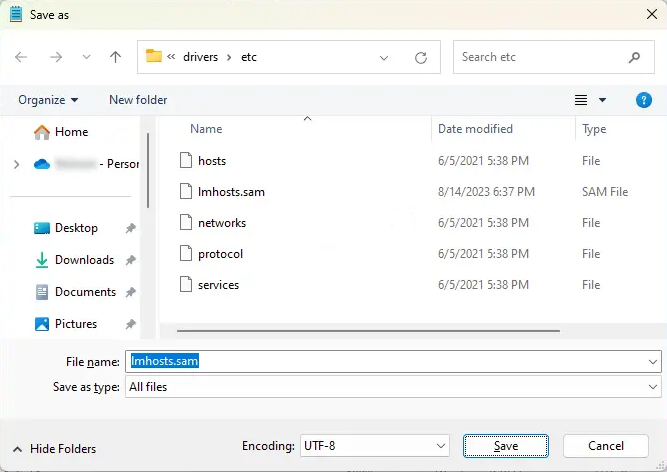Select the lmhosts.sam file
Screen dimensions: 667x472
coord(231,192)
